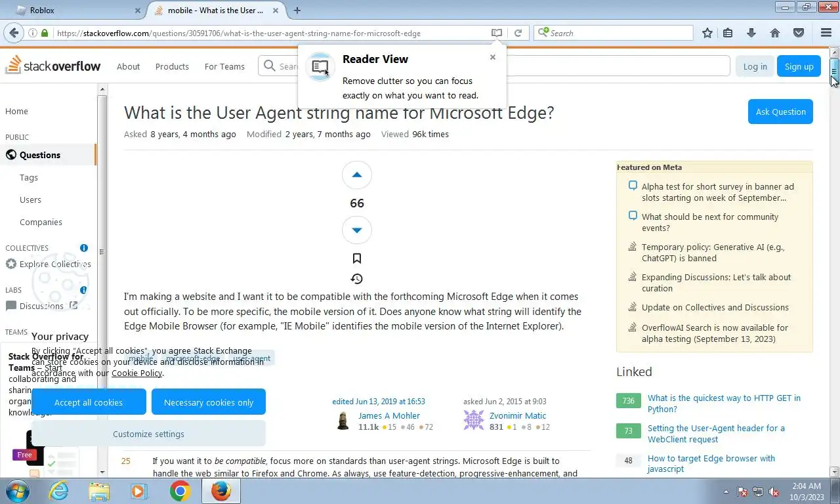Click Collectives info icon

point(84,248)
